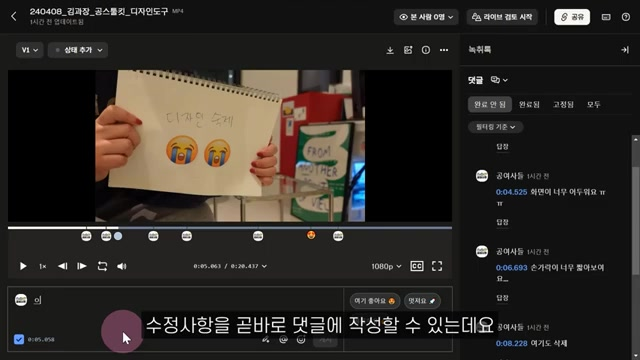The image size is (640, 360).
Task: Open 공여사들 avatar on 0:04.525 comment
Action: point(482,176)
